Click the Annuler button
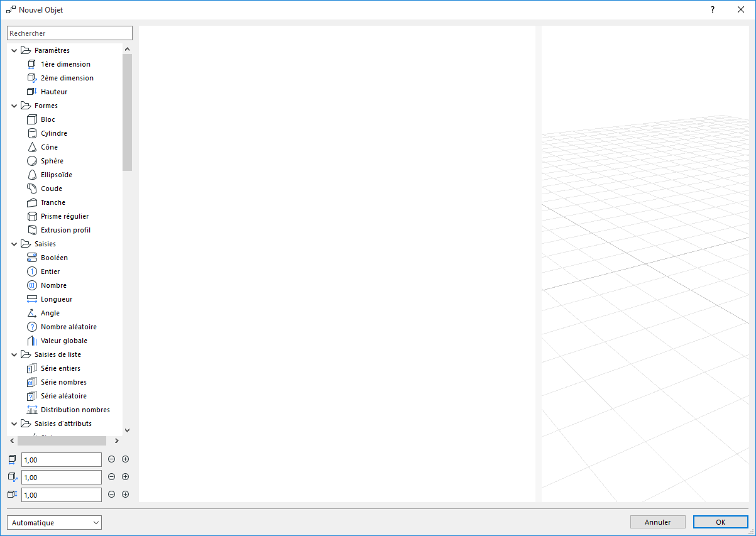The height and width of the screenshot is (536, 756). point(657,522)
